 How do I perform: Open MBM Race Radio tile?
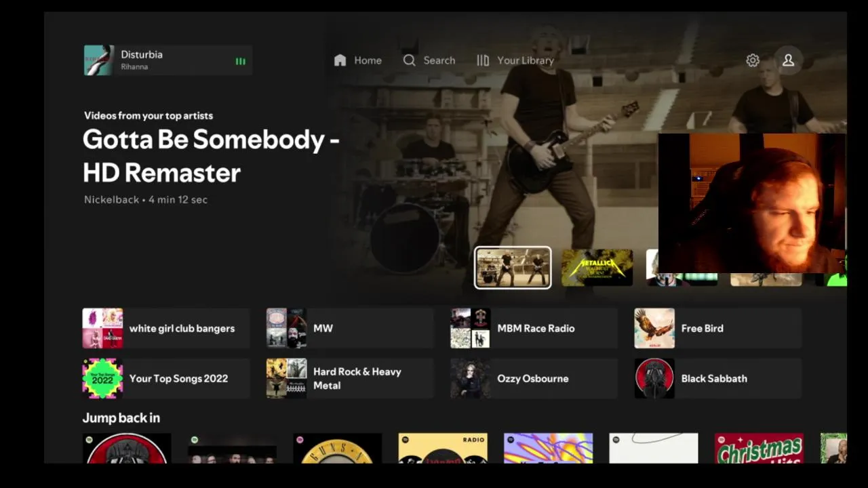(534, 328)
